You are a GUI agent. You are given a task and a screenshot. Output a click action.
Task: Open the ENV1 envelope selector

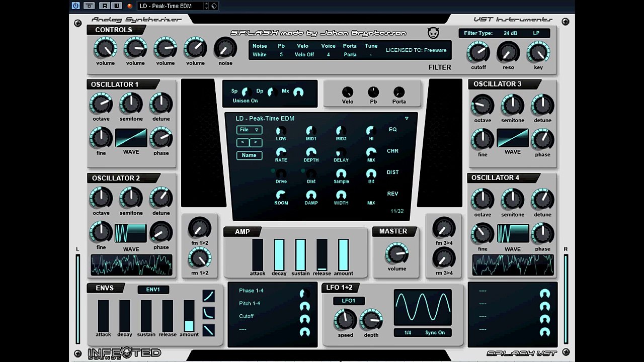(153, 290)
